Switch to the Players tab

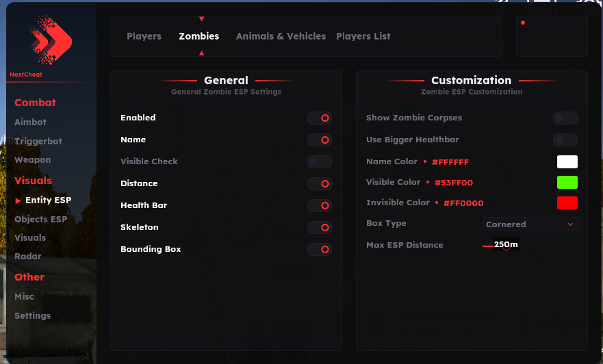coord(144,36)
